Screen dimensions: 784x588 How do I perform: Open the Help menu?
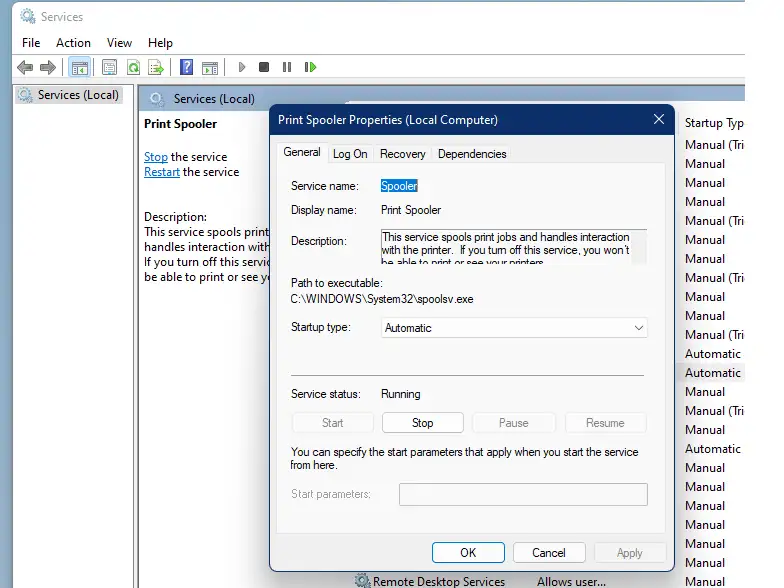(x=160, y=43)
